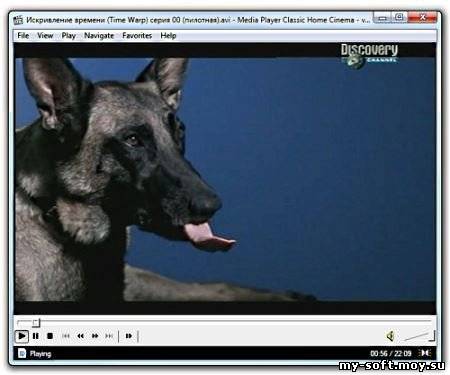
Task: Stop the video with the Stop button
Action: [50, 336]
